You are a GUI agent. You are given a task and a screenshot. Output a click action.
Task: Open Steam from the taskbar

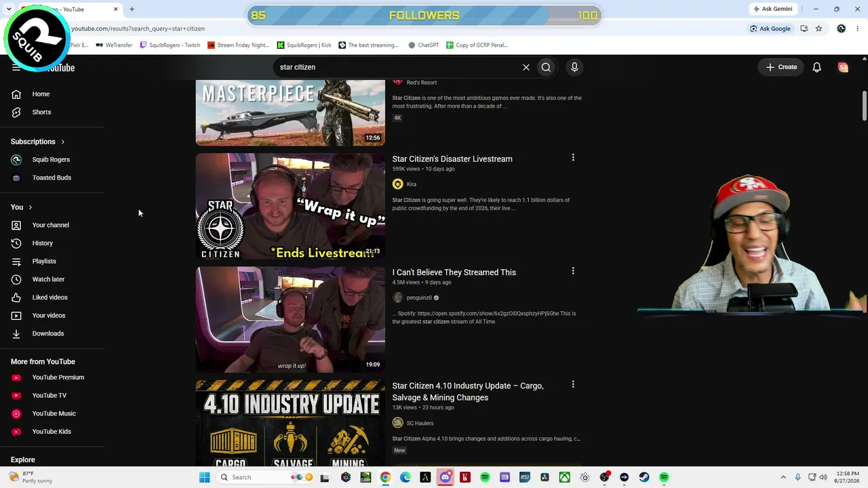click(644, 477)
